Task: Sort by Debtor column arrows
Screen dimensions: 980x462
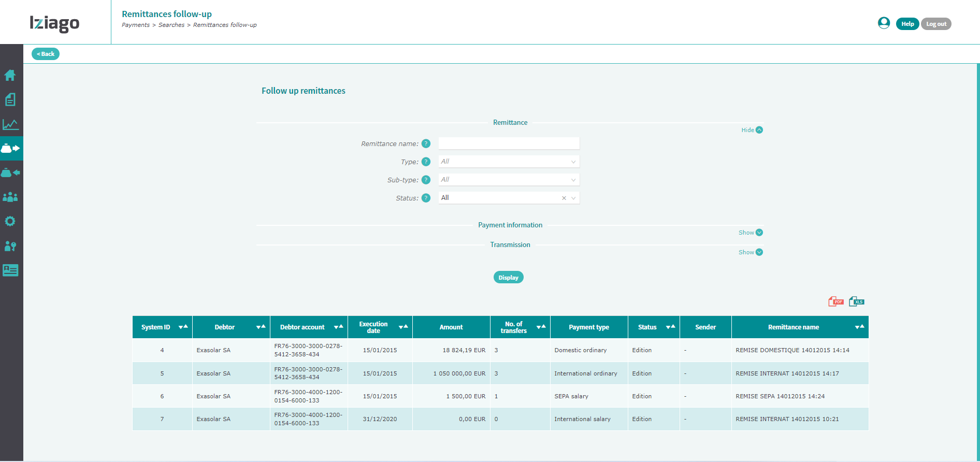Action: click(261, 327)
